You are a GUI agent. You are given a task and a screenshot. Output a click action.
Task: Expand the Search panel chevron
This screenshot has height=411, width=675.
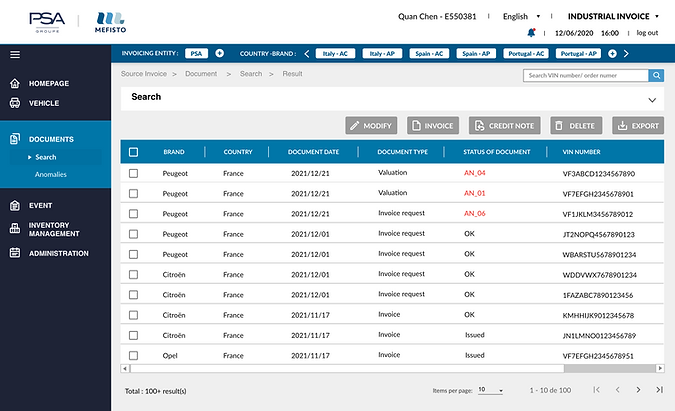652,100
